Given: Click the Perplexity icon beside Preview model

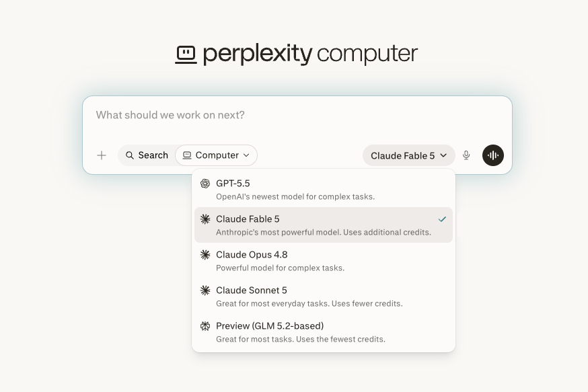Looking at the screenshot, I should (205, 325).
